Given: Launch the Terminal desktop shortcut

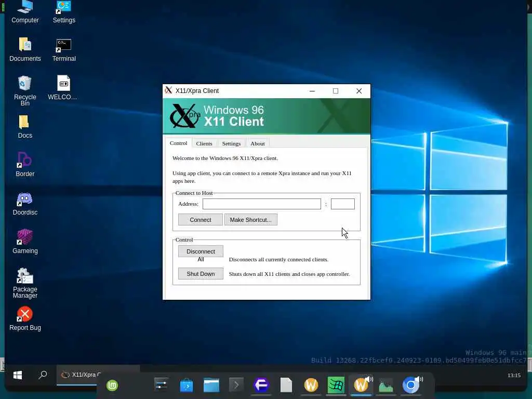Looking at the screenshot, I should click(x=64, y=49).
